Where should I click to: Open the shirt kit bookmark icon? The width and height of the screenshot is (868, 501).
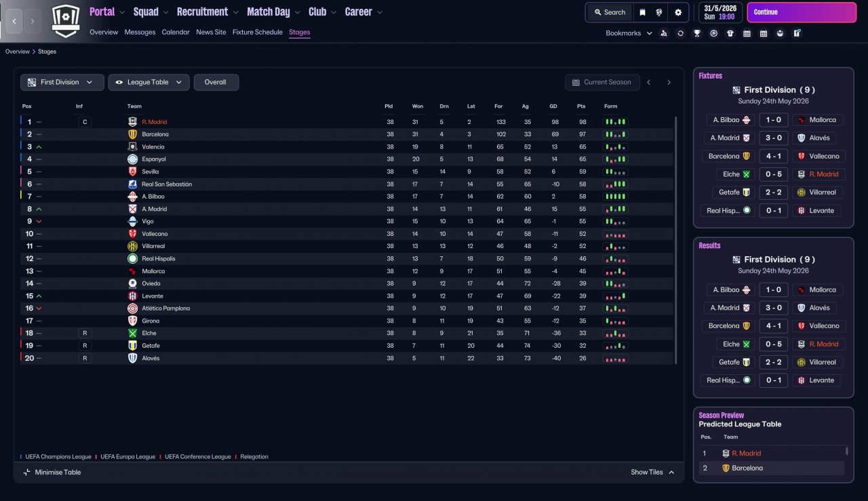click(730, 33)
